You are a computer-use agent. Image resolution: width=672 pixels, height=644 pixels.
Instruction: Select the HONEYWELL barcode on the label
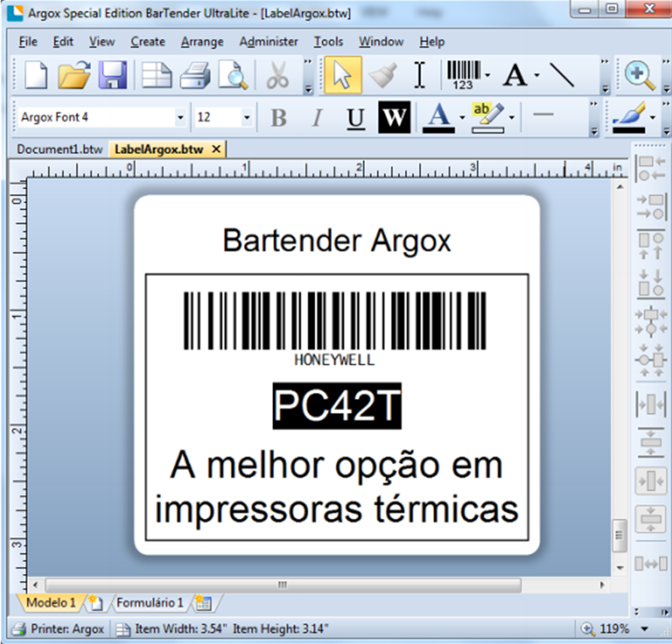(x=335, y=329)
